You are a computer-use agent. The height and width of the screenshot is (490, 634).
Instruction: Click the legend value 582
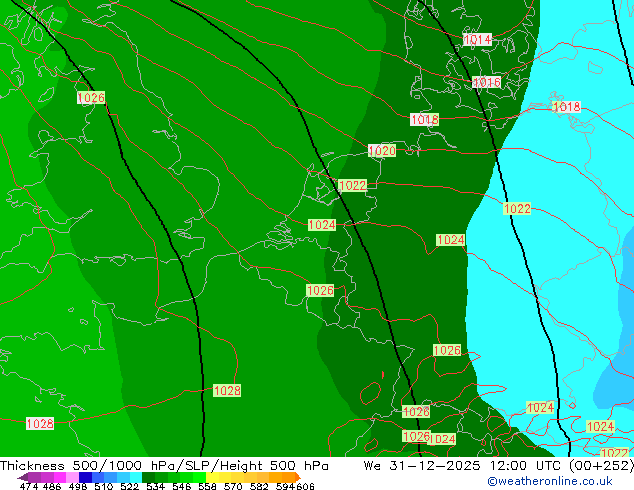click(259, 486)
